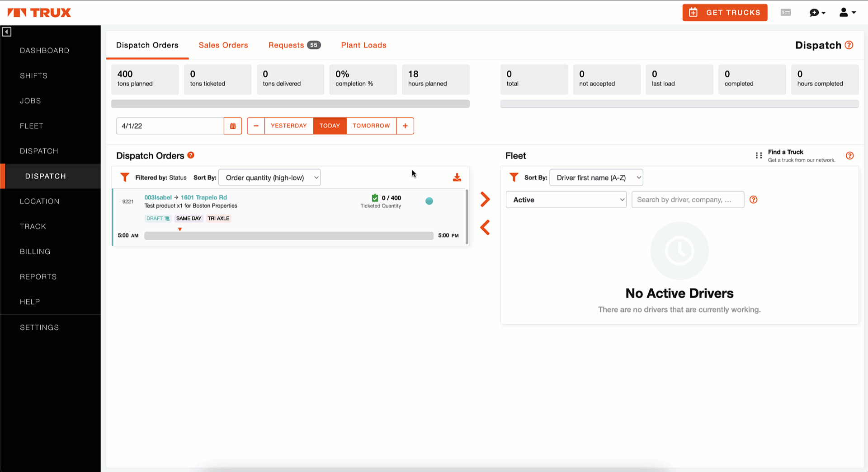Click the green ticketed quantity clipboard icon
Viewport: 868px width, 472px height.
(x=375, y=198)
